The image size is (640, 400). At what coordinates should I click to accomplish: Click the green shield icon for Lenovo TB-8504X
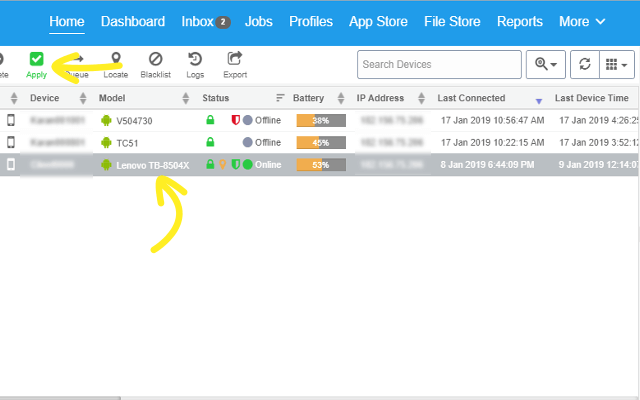click(236, 164)
